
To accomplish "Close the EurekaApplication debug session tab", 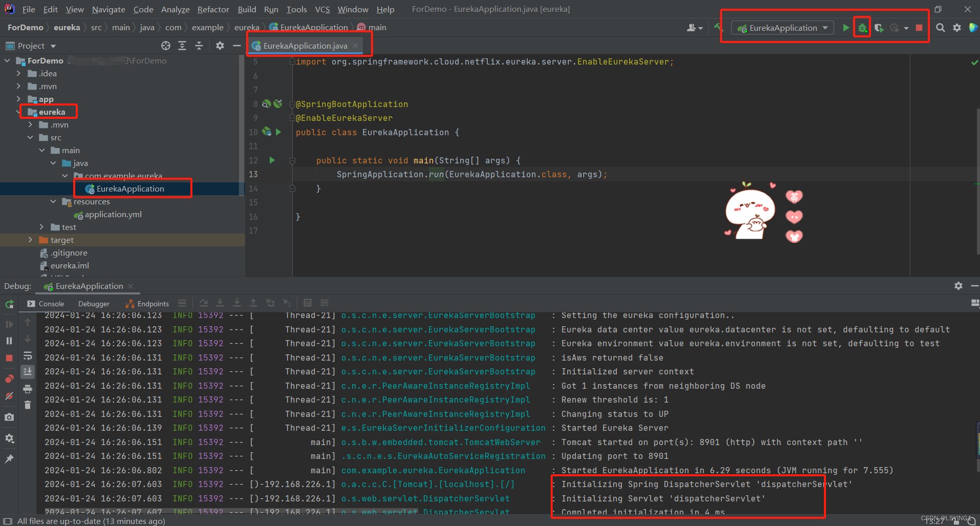I will [130, 286].
